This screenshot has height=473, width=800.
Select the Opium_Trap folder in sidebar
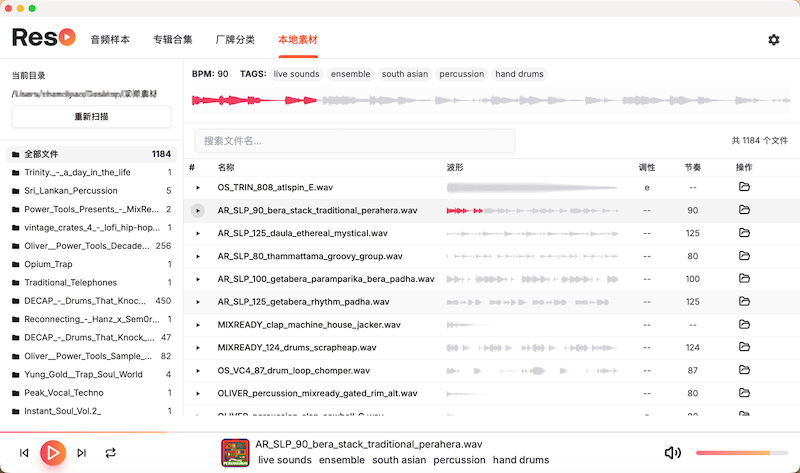[x=48, y=264]
